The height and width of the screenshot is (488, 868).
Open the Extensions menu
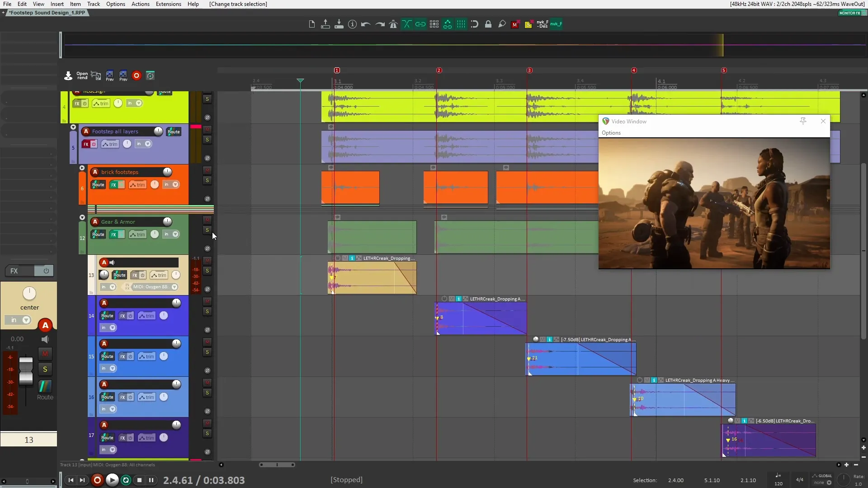[169, 4]
